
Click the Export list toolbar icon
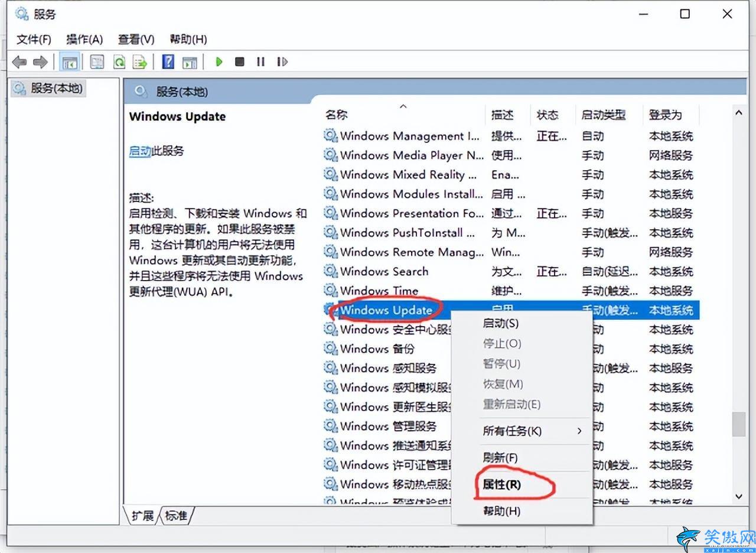139,61
